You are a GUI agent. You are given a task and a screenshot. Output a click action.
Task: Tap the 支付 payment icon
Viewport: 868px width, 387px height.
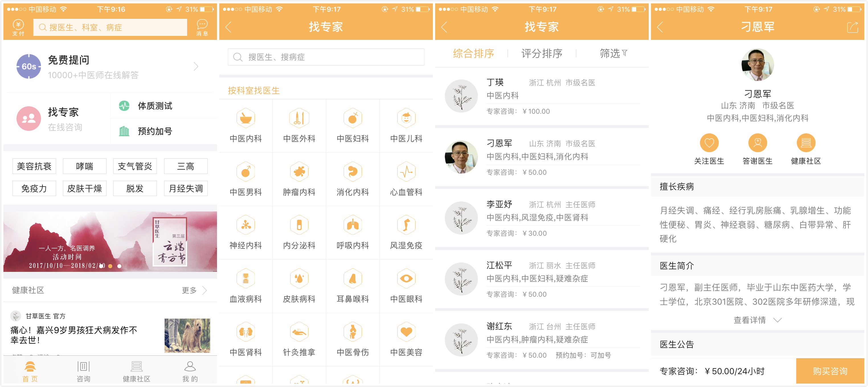point(18,27)
